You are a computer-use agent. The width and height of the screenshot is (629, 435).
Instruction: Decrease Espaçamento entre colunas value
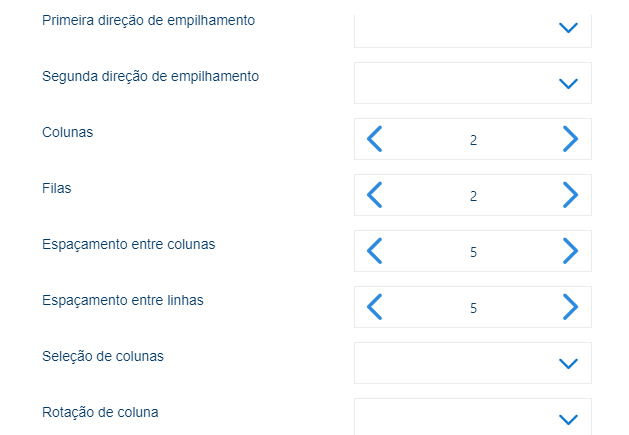tap(375, 251)
